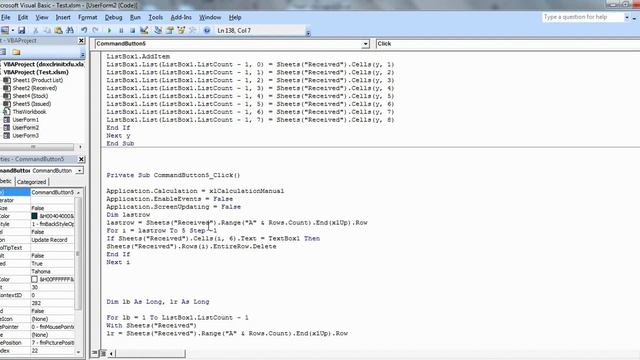Click the Copy toolbar icon
The image size is (640, 360).
(47, 30)
